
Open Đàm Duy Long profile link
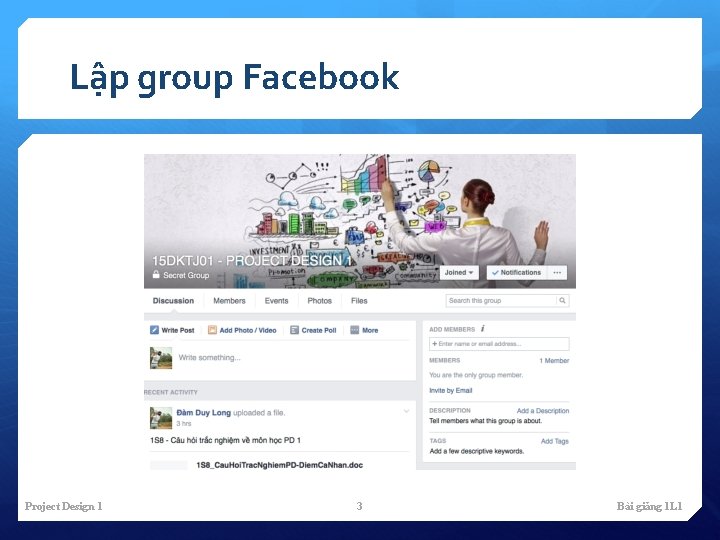[x=203, y=412]
